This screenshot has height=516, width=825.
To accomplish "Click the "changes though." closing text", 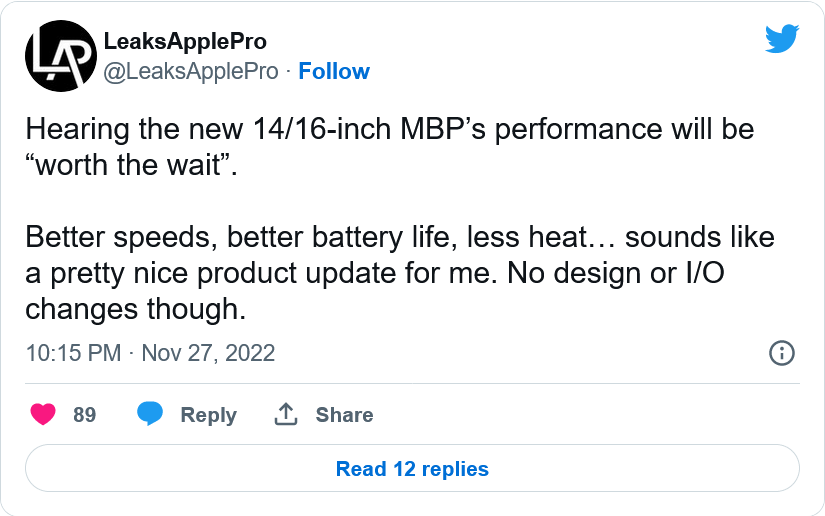I will [x=135, y=309].
